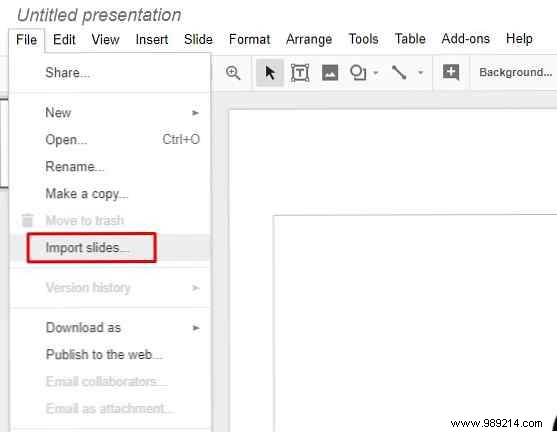Choose Open... from the File menu
The image size is (557, 432).
click(x=110, y=140)
